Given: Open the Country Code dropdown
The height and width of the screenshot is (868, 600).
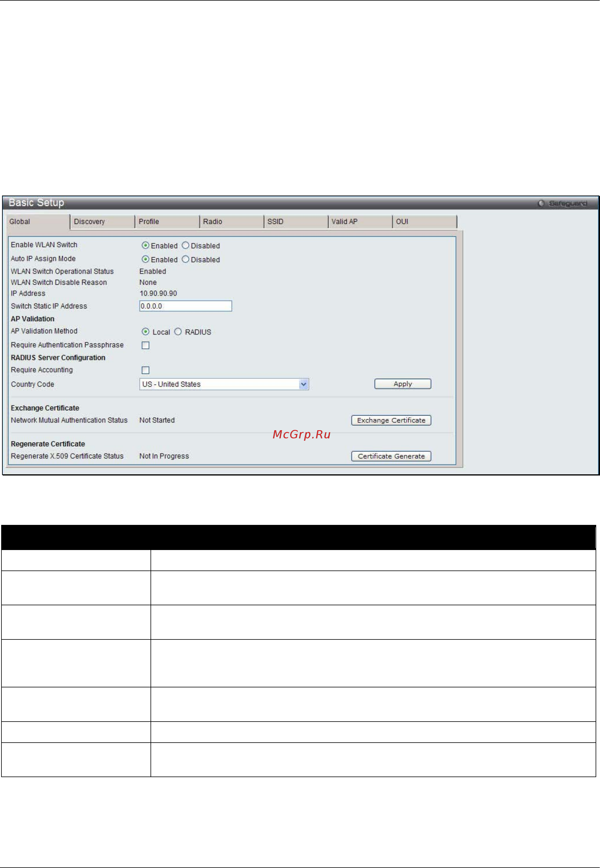Looking at the screenshot, I should click(224, 384).
